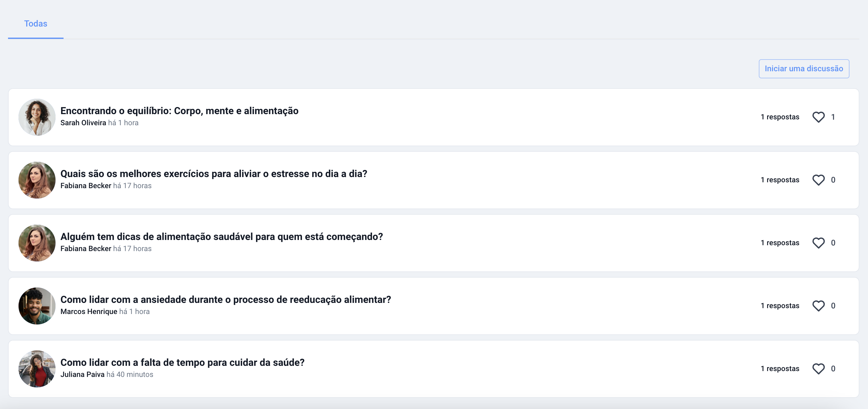Click Fabiana Becker avatar on exercícios post
The image size is (868, 409).
pos(37,180)
